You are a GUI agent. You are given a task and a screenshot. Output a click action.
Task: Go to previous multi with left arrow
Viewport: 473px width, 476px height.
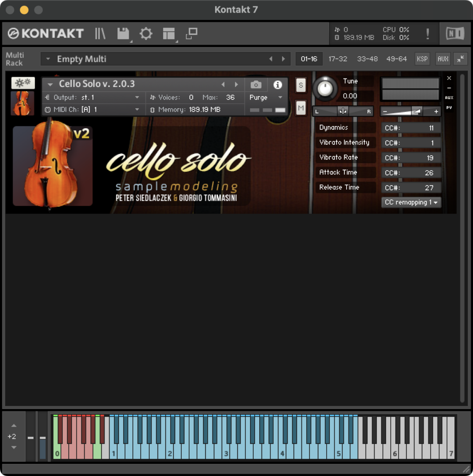[270, 59]
